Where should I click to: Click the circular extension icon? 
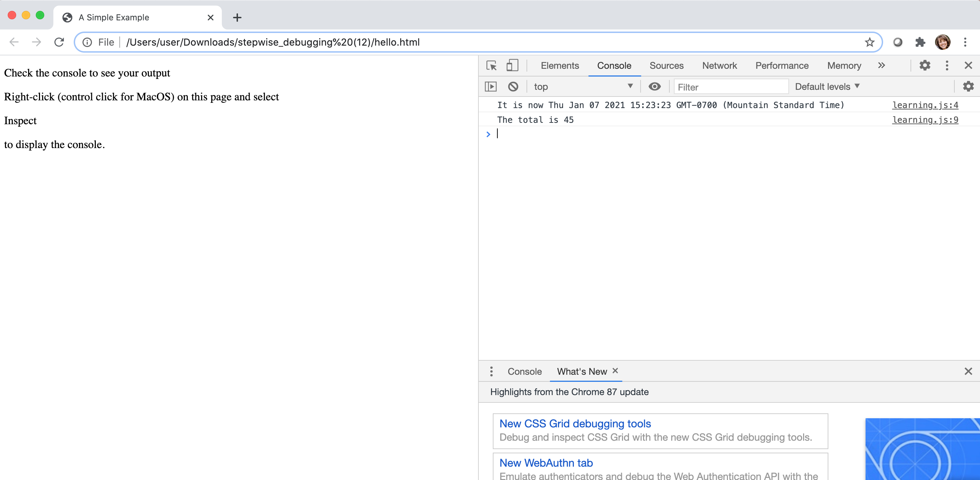898,42
